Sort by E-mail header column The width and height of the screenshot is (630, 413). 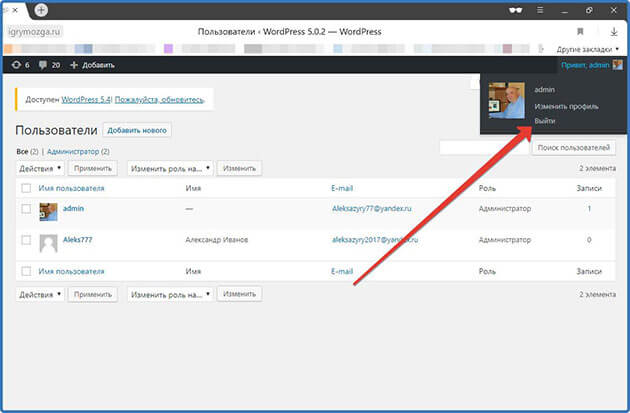342,188
